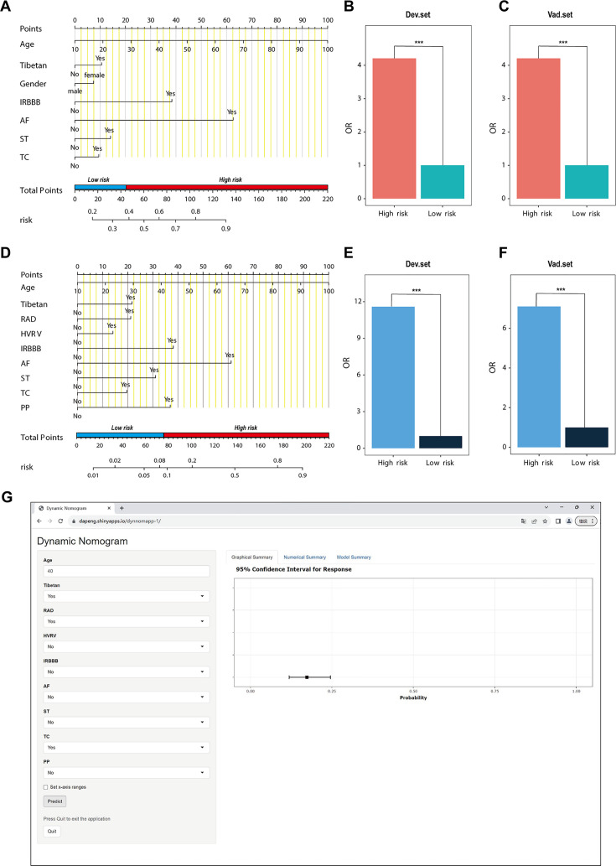
Task: Select the Graphical Summary tab
Action: [x=251, y=557]
